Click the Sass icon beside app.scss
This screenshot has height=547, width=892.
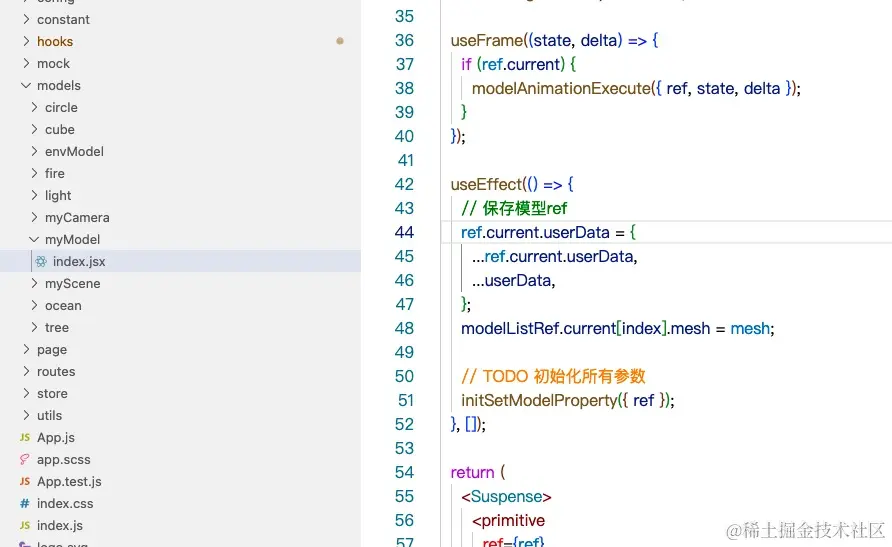24,459
